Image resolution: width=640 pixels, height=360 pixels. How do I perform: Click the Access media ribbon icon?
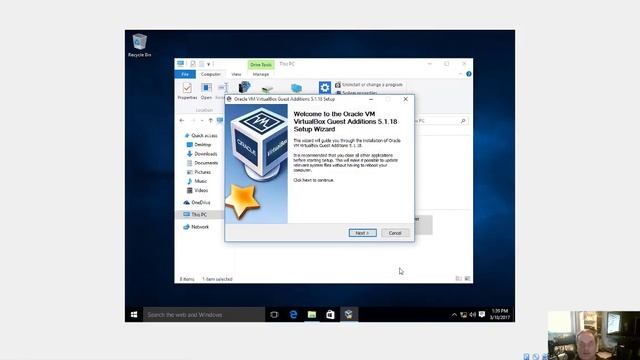(244, 87)
